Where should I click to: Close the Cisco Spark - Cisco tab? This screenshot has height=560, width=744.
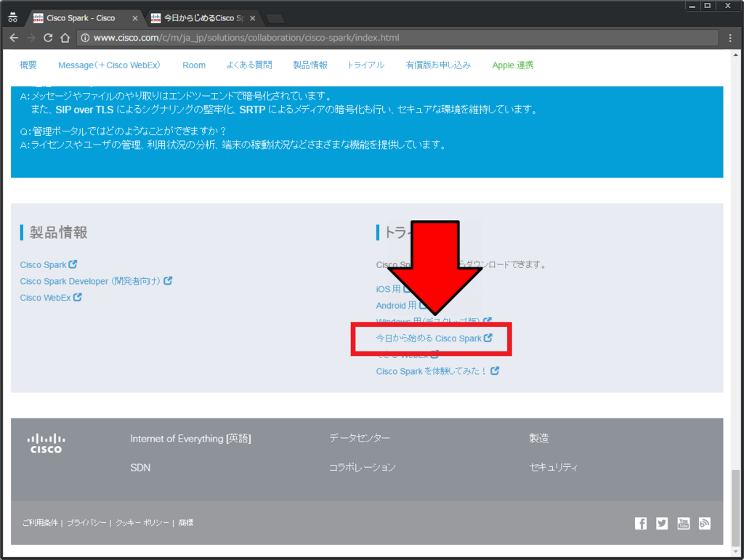coord(134,18)
